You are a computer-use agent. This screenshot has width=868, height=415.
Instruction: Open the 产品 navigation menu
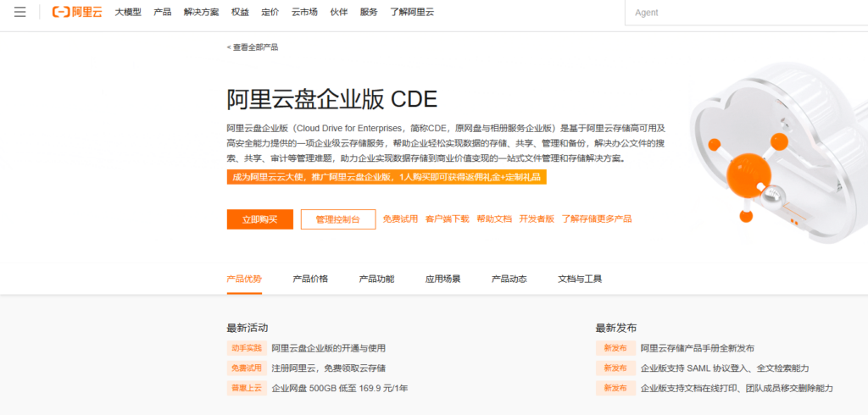pyautogui.click(x=162, y=12)
